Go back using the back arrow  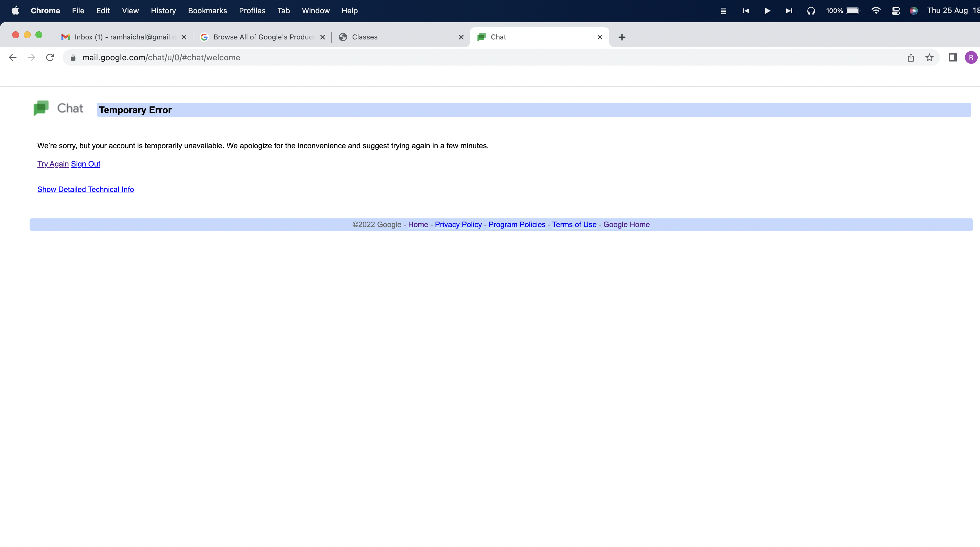click(12, 57)
